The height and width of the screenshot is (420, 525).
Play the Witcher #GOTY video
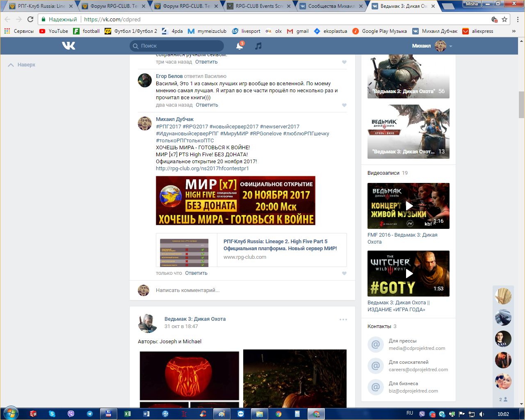tap(409, 274)
